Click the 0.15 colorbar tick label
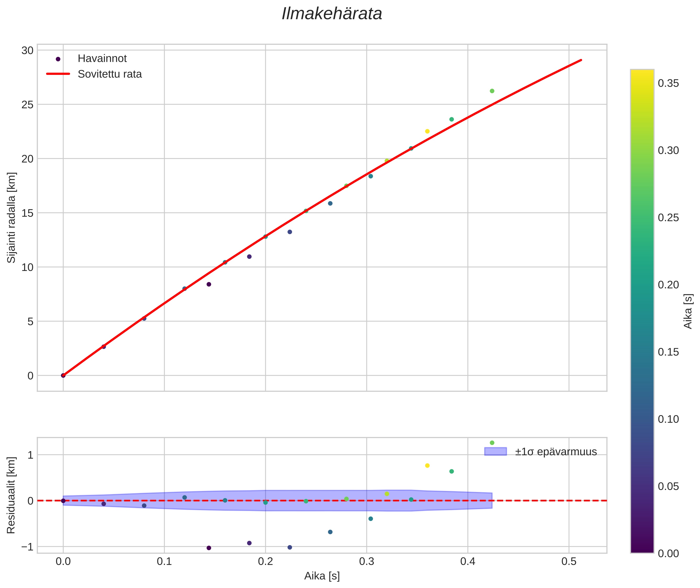The height and width of the screenshot is (588, 700). tap(668, 352)
